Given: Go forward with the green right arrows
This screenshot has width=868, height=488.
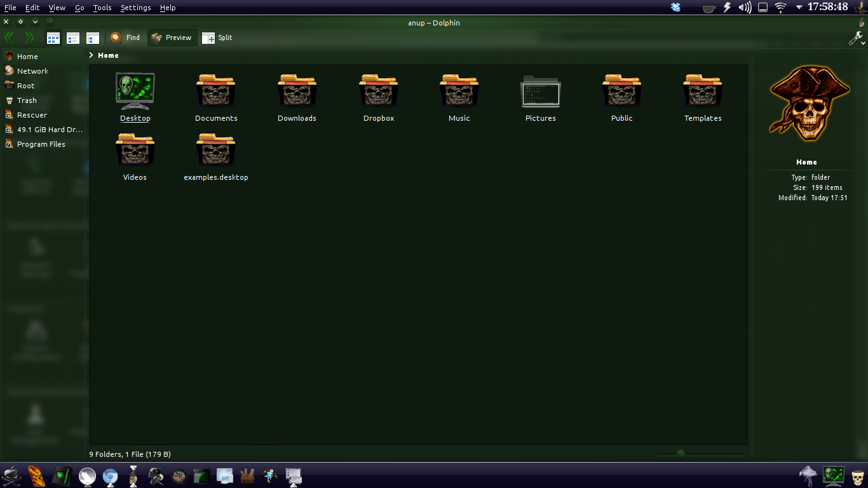Looking at the screenshot, I should [x=29, y=38].
